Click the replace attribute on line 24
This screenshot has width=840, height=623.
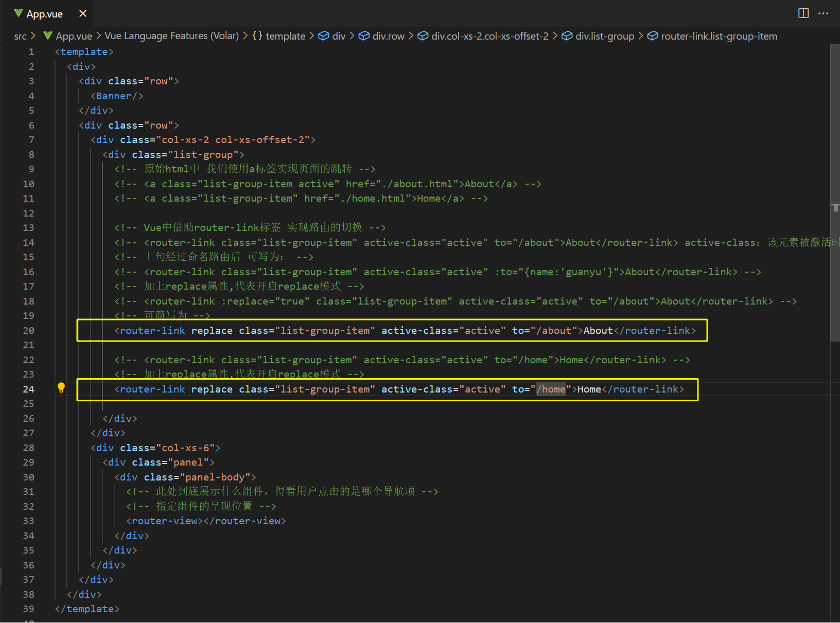pos(212,389)
